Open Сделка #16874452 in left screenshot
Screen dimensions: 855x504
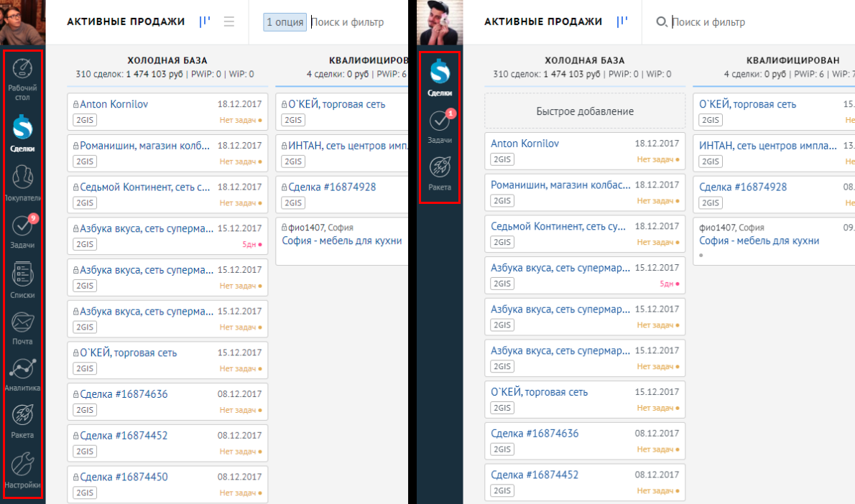pyautogui.click(x=124, y=435)
